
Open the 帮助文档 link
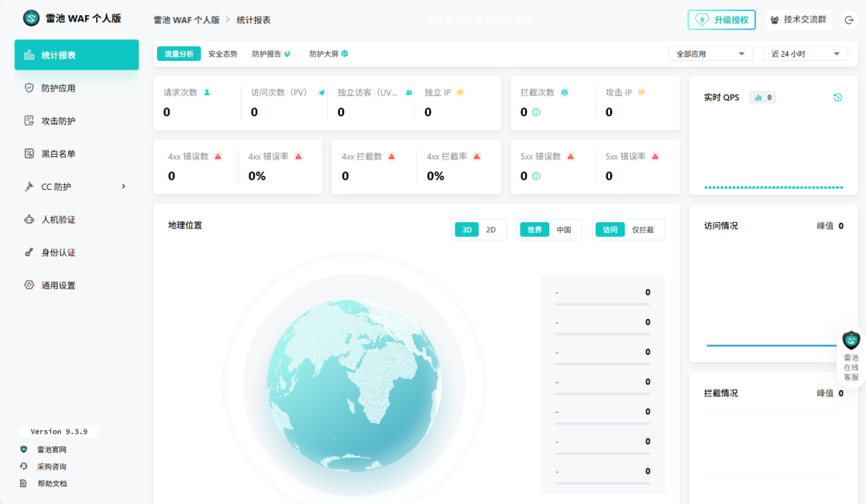click(51, 484)
